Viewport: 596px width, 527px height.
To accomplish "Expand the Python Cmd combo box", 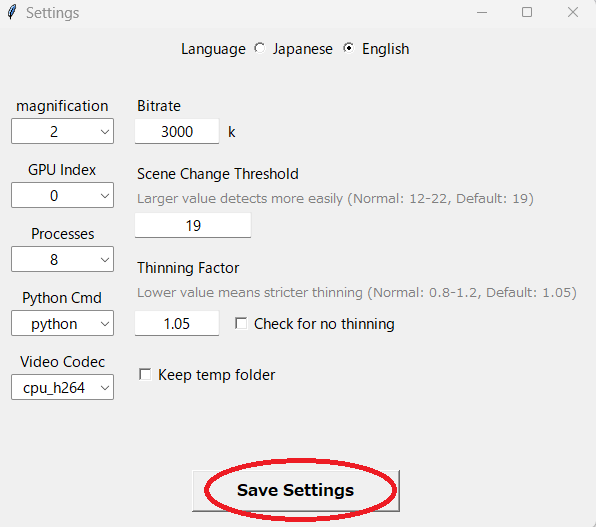I will pos(62,323).
